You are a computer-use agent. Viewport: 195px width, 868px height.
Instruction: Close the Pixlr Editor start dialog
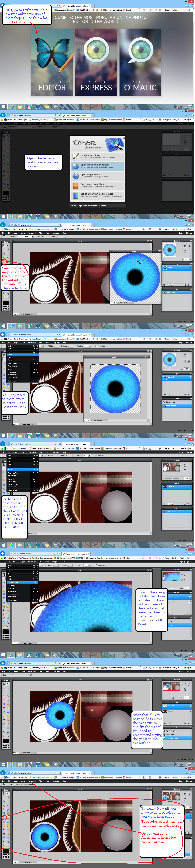pos(124,138)
